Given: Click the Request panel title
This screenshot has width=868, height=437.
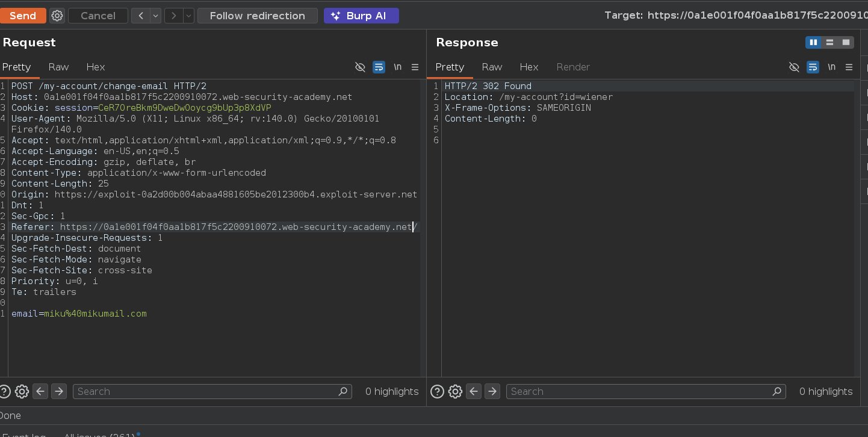Looking at the screenshot, I should tap(29, 42).
